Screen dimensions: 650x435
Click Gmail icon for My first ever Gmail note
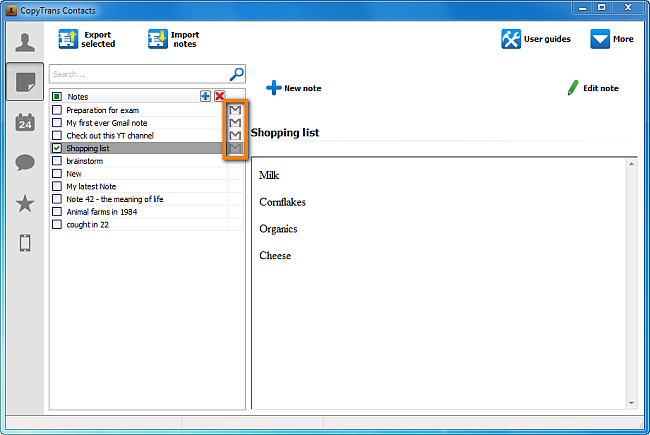pyautogui.click(x=235, y=123)
